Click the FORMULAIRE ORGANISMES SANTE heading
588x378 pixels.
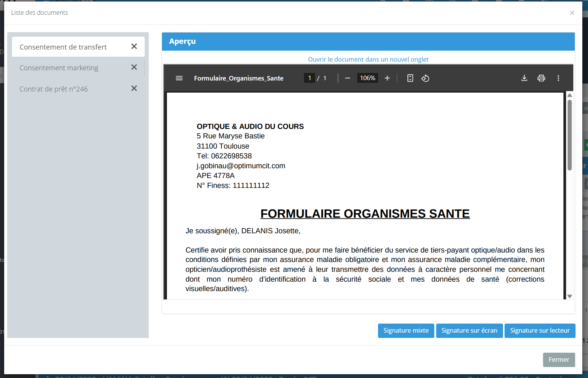pyautogui.click(x=365, y=214)
